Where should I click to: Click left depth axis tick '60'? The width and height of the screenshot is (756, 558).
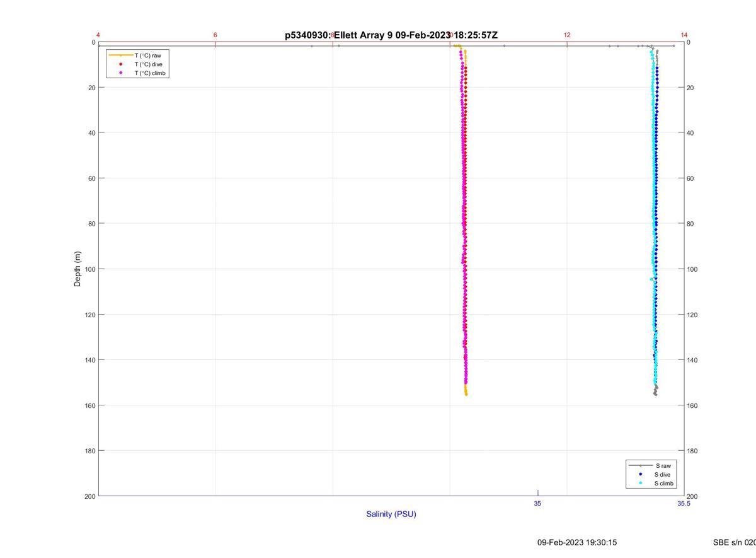91,178
